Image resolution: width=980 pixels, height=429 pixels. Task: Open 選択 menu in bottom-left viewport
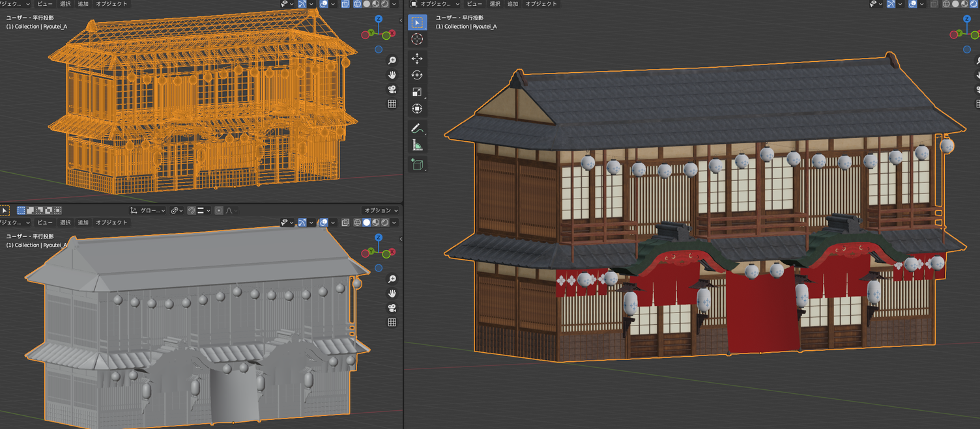[65, 222]
